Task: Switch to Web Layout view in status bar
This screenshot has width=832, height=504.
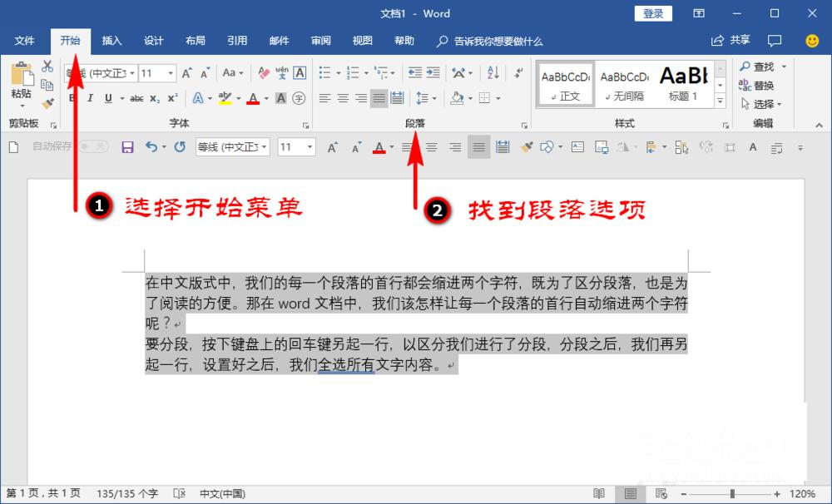Action: tap(661, 494)
